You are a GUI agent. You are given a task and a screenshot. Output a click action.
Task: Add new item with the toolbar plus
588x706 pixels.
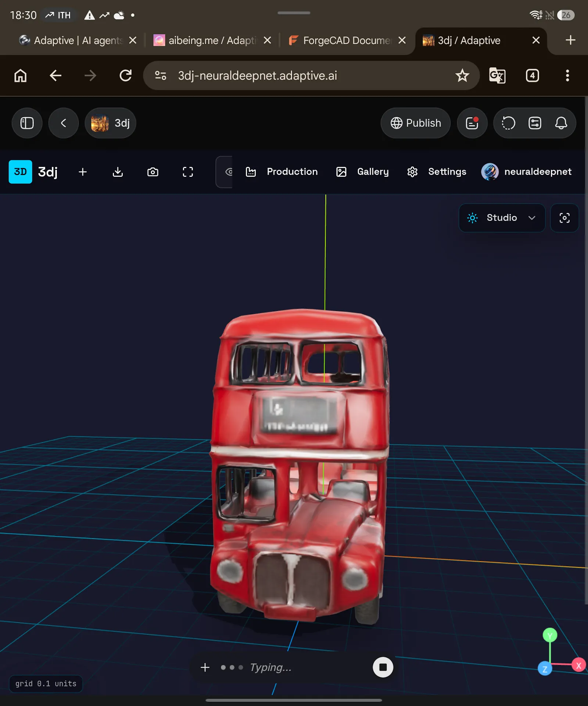83,172
